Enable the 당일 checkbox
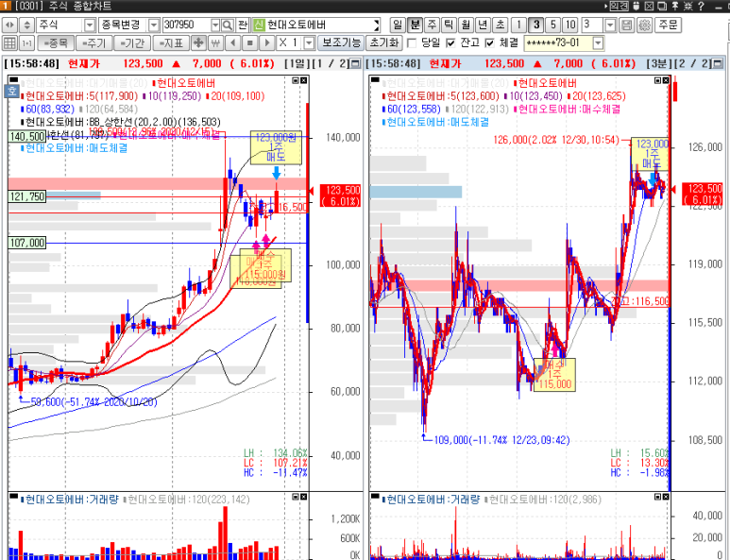This screenshot has width=730, height=560. 412,43
